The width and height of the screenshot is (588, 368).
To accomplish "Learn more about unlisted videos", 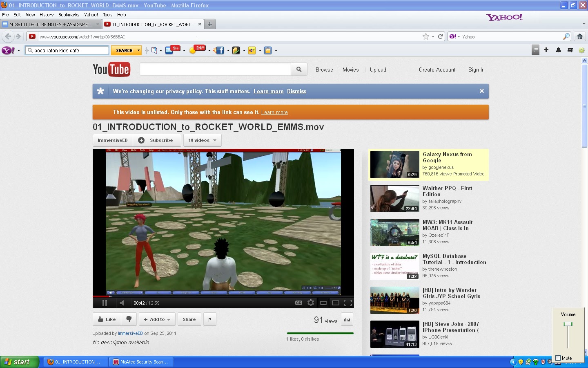I will coord(274,112).
